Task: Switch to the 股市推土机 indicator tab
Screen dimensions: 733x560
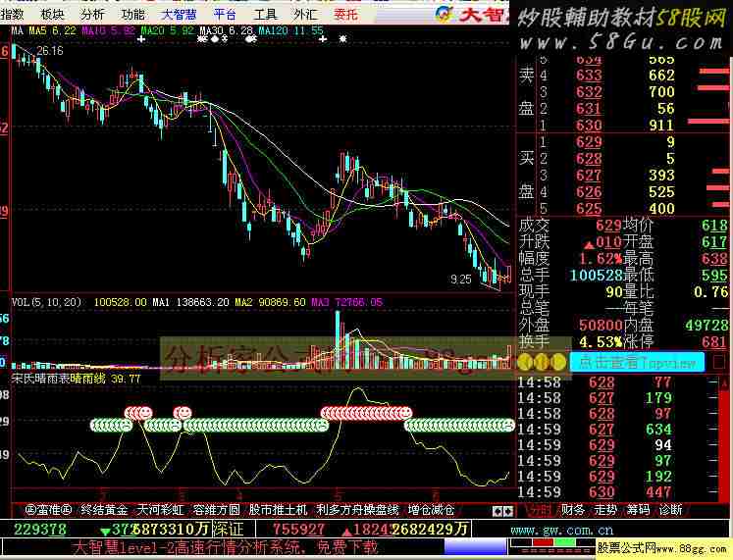Action: click(x=278, y=510)
